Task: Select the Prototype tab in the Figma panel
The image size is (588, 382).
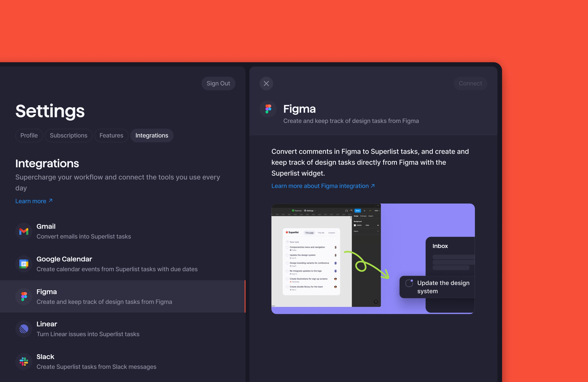Action: (363, 216)
